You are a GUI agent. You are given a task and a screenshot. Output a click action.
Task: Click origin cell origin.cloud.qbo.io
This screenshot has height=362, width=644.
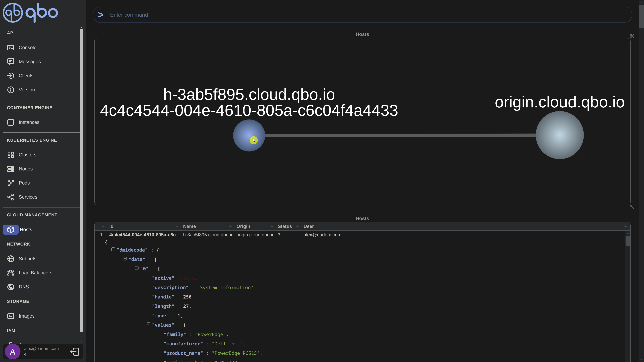(255, 235)
